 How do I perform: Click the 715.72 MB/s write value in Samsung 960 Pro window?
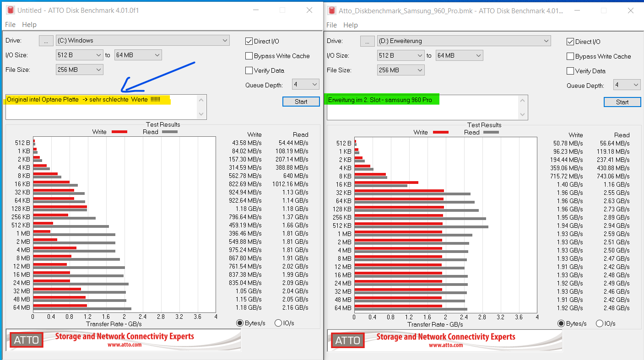(567, 176)
